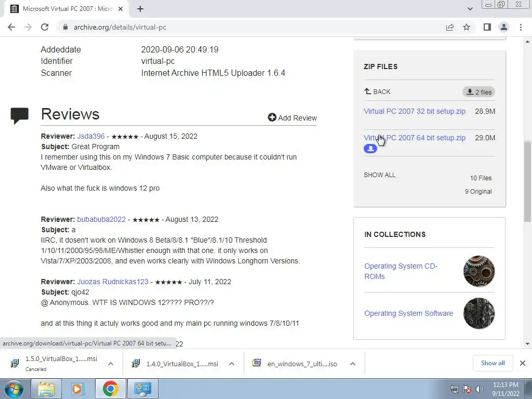Open reviewer Jsda396 profile link
This screenshot has height=399, width=532.
(91, 136)
